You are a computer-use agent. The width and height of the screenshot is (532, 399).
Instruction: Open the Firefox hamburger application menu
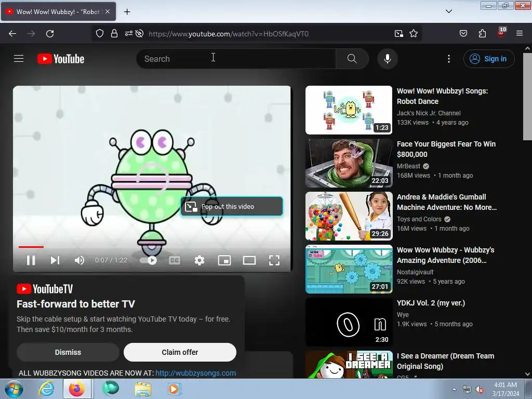(x=519, y=33)
